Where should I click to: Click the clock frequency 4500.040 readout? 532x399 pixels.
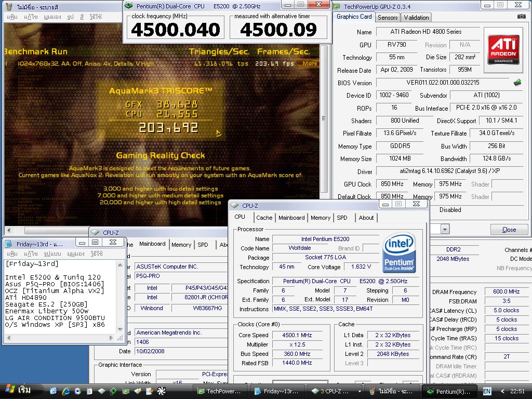176,30
